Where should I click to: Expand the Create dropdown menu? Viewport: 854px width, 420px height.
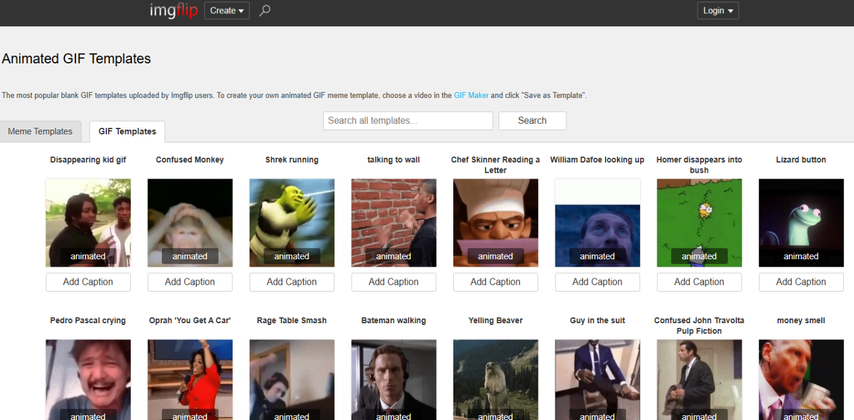[x=227, y=10]
